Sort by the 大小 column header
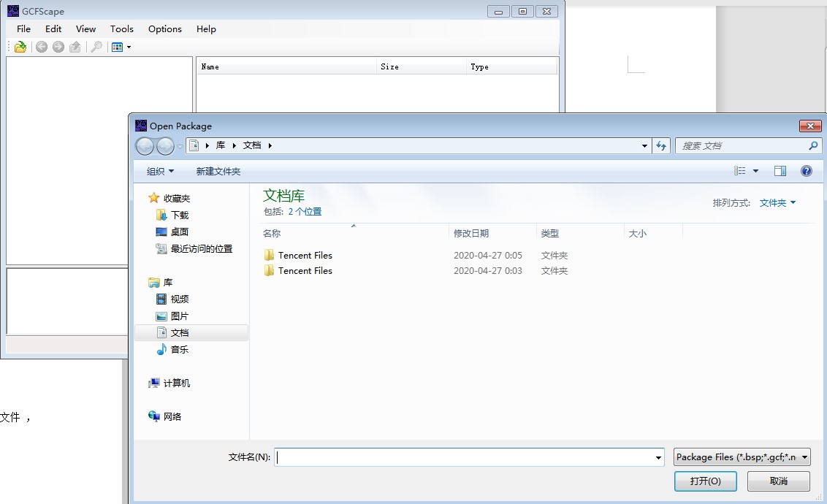 (x=653, y=233)
